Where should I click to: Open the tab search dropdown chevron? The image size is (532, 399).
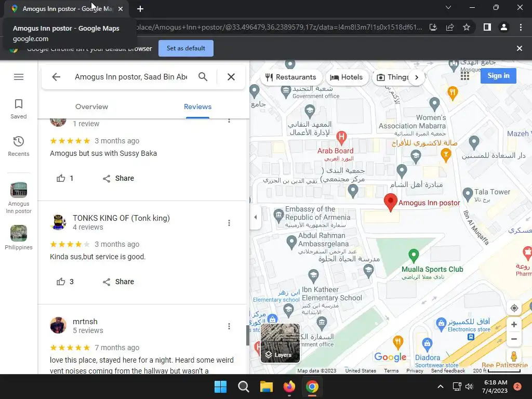448,7
